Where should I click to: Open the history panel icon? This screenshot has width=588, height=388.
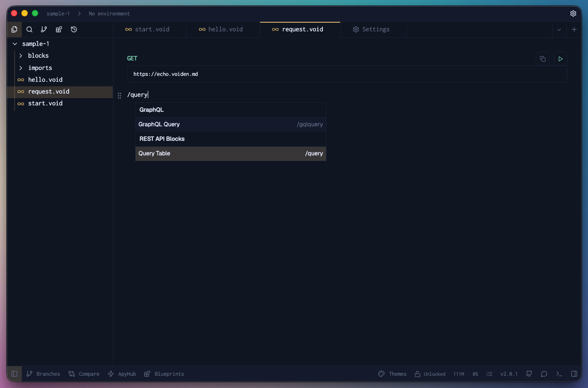coord(74,30)
